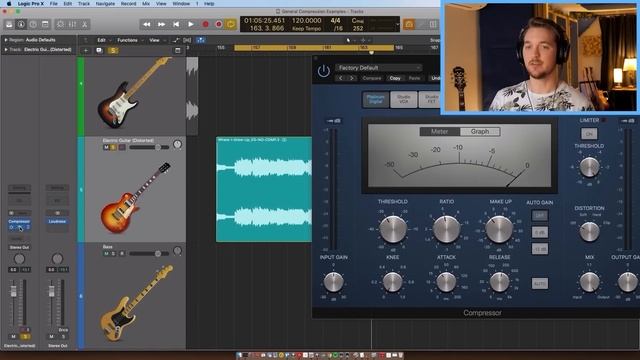Open the Navigate menu
The height and width of the screenshot is (360, 640).
click(x=105, y=3)
